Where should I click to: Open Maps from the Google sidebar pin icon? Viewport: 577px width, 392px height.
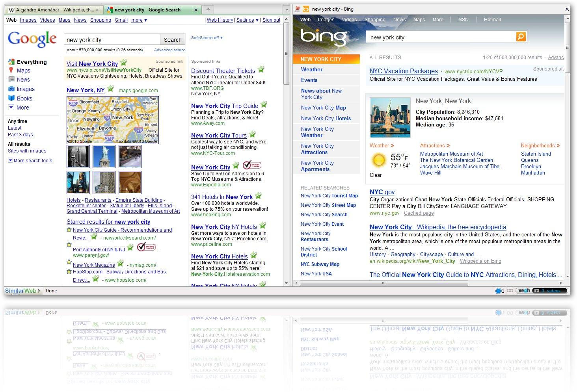(11, 71)
